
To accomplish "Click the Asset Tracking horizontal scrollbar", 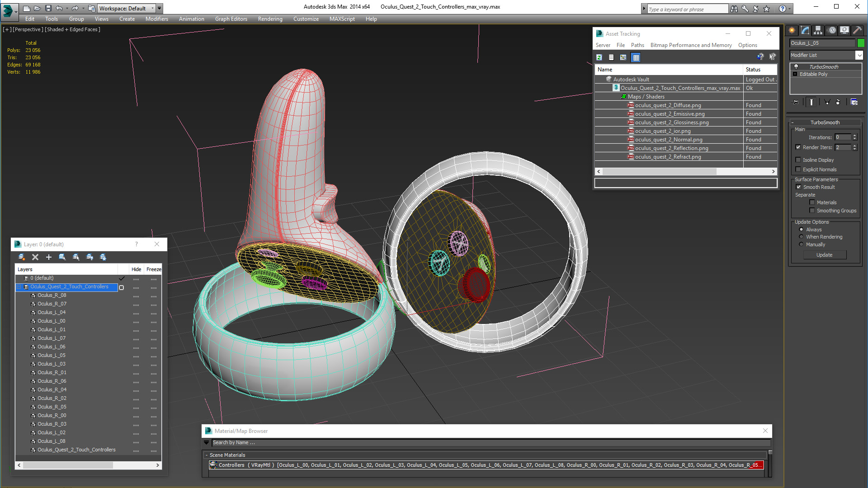I will 686,172.
